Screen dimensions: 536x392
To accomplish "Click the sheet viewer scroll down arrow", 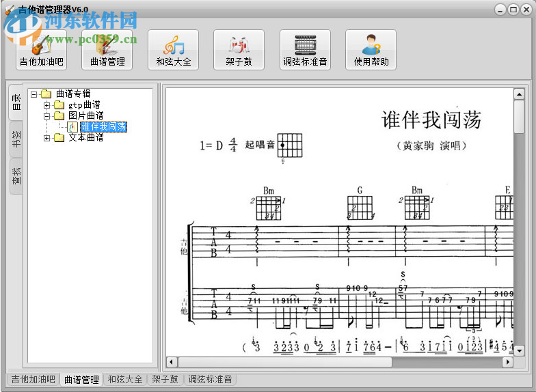I will coord(519,351).
